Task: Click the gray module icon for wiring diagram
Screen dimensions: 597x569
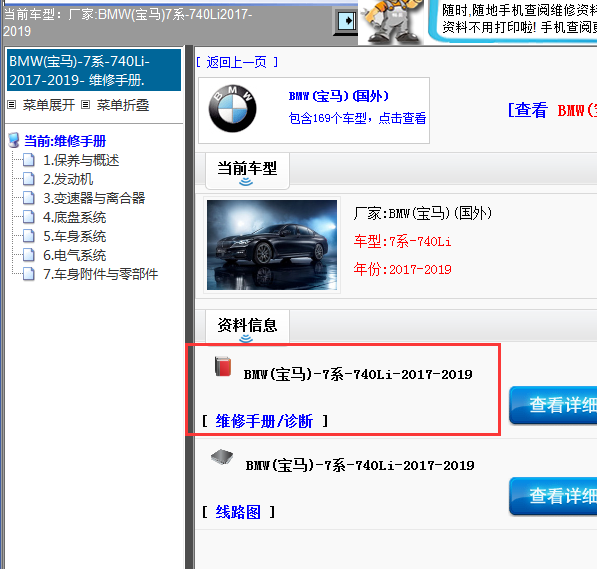Action: (x=222, y=457)
